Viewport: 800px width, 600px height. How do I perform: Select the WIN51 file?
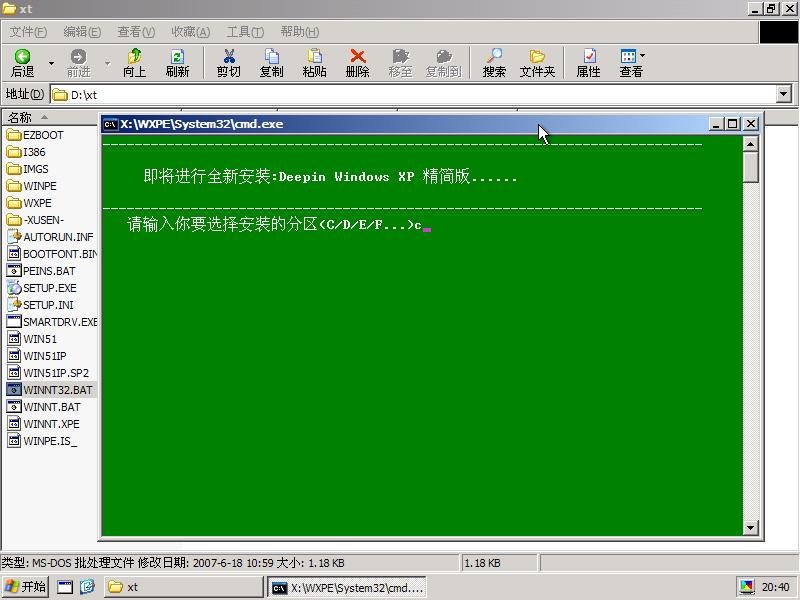click(32, 339)
